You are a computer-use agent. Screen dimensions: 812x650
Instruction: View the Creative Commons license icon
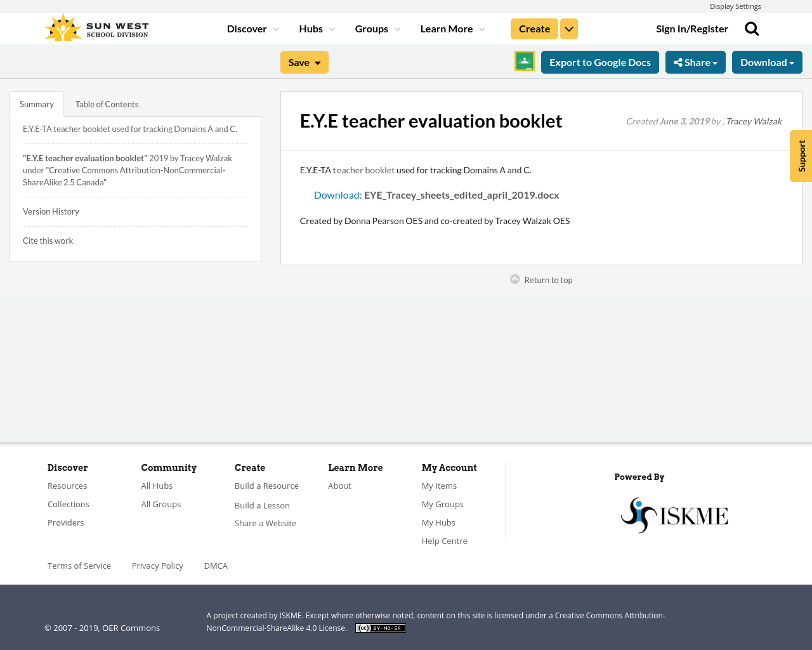[380, 627]
